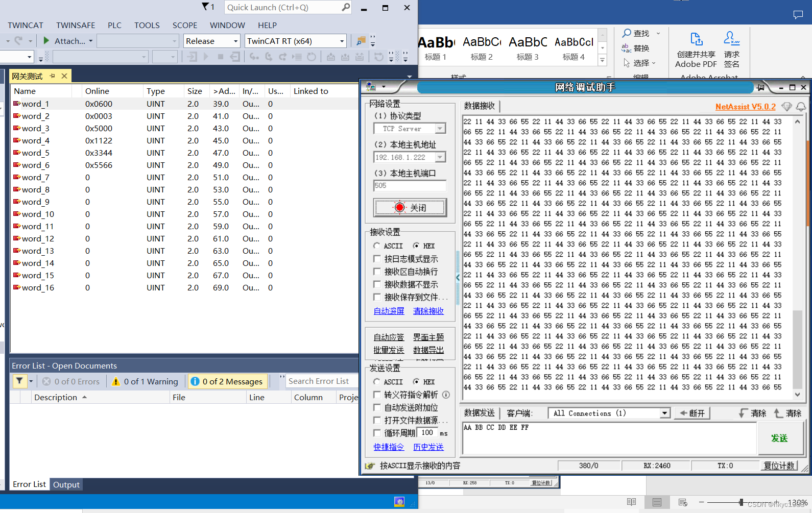Viewport: 812px width, 513px height.
Task: Open the TWINCAT menu
Action: click(x=26, y=25)
